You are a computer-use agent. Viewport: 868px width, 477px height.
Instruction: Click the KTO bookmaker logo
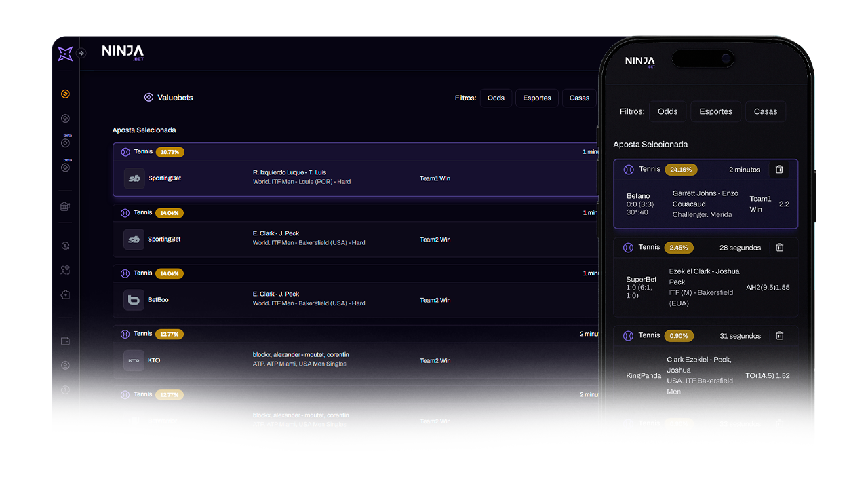pos(134,360)
